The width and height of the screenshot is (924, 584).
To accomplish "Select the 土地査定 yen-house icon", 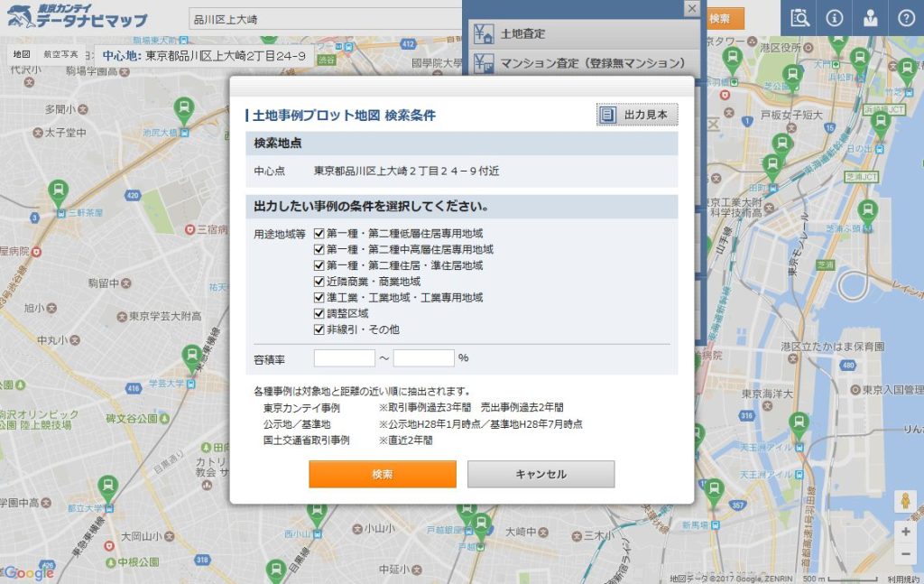I will (484, 34).
